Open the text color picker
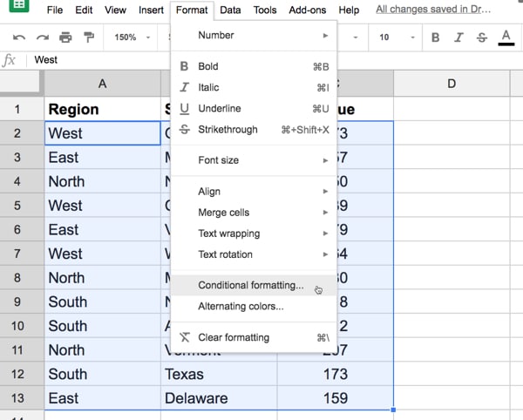 coord(506,37)
